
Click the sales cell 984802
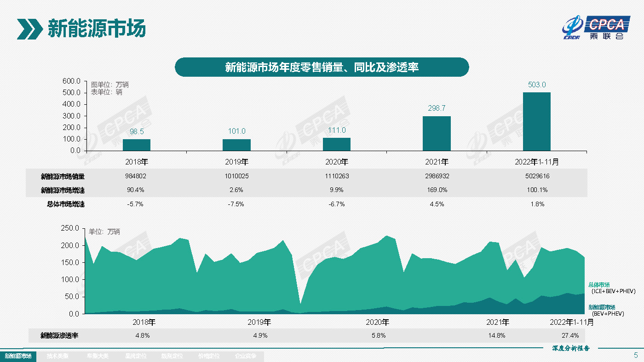coord(136,176)
